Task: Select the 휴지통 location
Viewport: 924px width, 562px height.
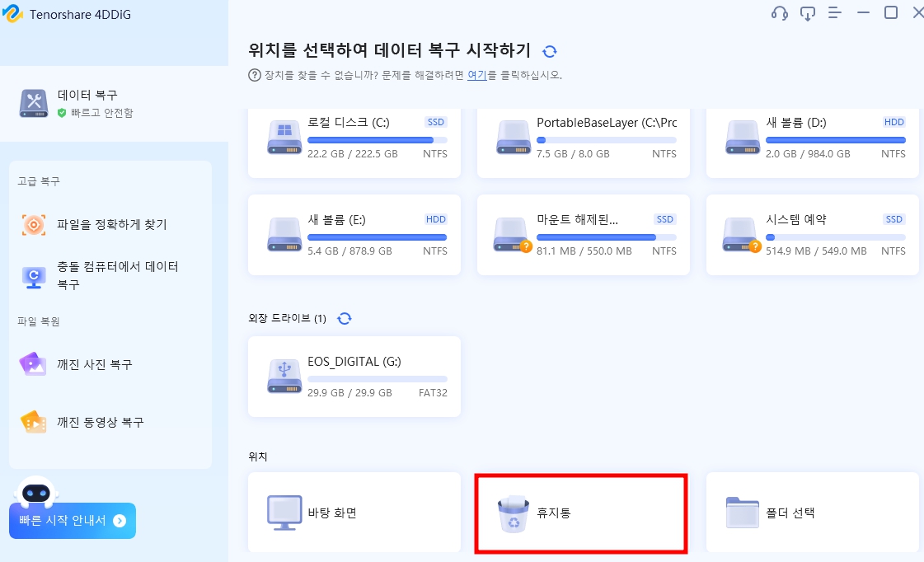Action: (581, 513)
